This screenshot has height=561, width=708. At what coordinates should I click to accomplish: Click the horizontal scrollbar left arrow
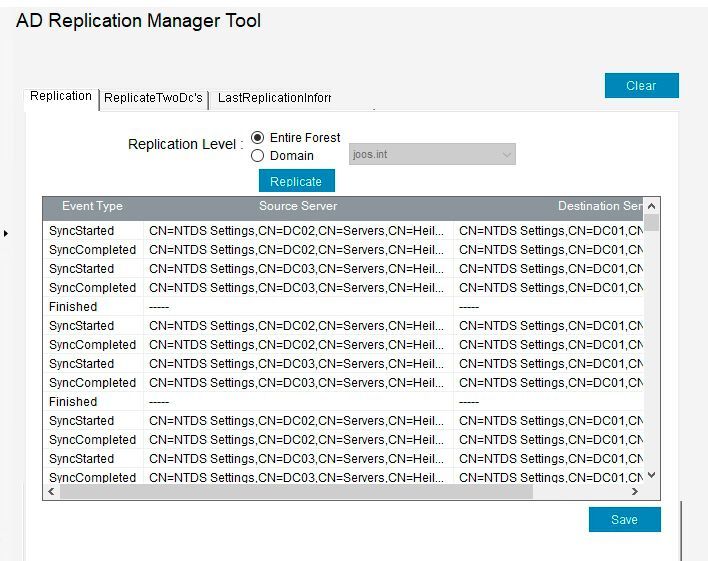click(x=51, y=491)
